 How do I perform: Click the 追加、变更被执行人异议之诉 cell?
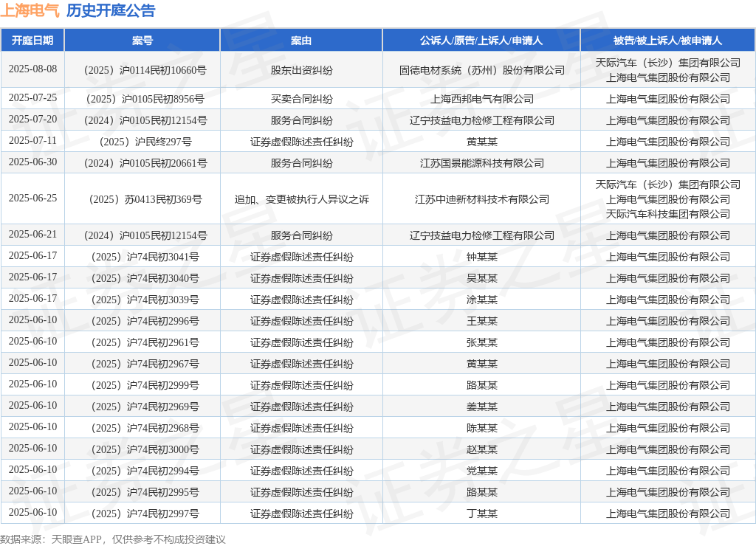[x=301, y=199]
